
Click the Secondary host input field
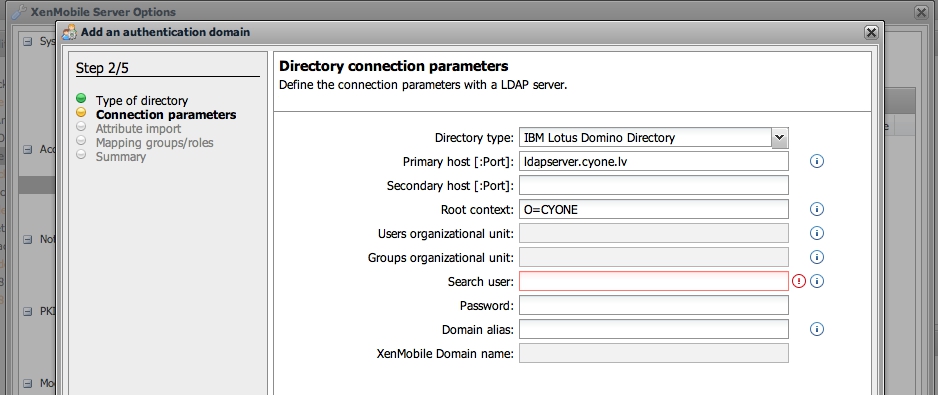point(653,185)
